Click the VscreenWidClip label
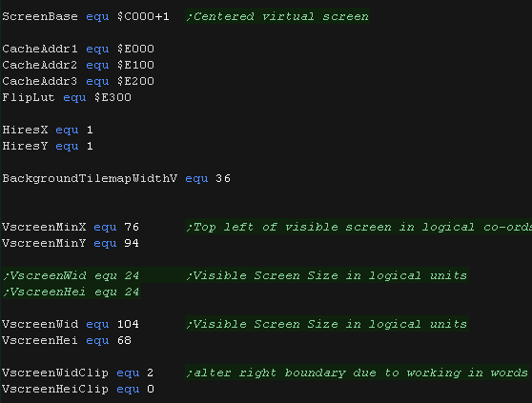Screen dimensions: 532x403 [x=55, y=373]
